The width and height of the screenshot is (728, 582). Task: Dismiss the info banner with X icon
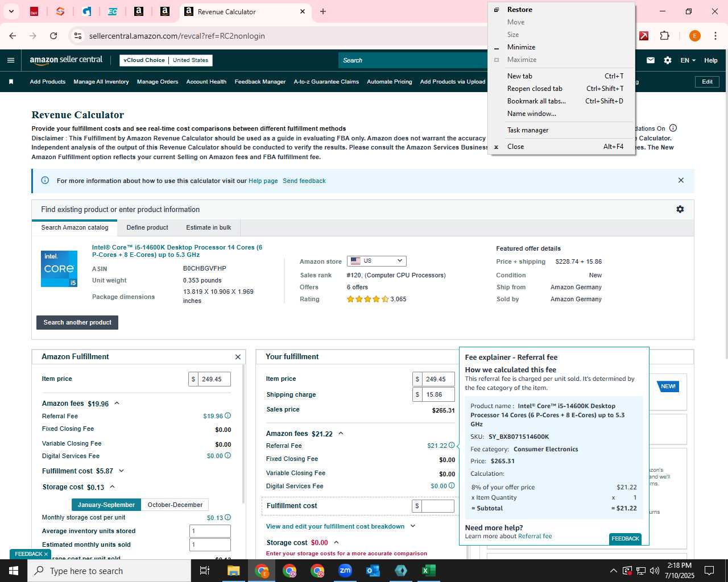pyautogui.click(x=681, y=180)
